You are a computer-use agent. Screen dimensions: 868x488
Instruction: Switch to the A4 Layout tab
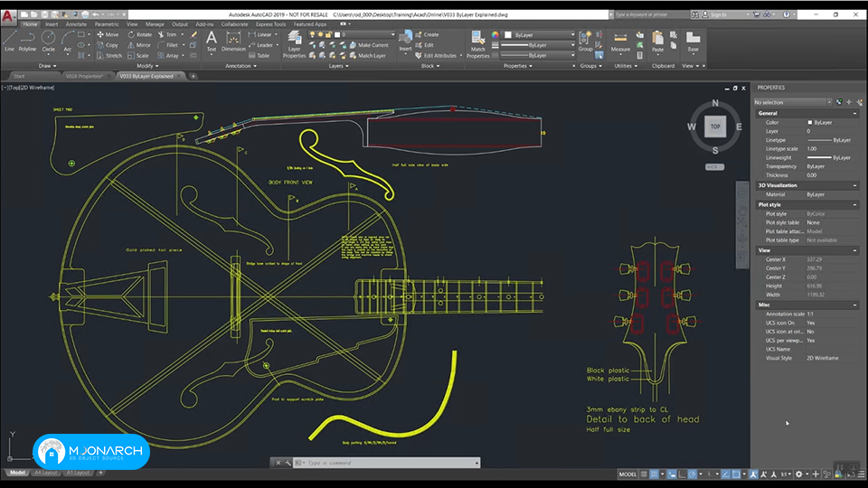[45, 473]
